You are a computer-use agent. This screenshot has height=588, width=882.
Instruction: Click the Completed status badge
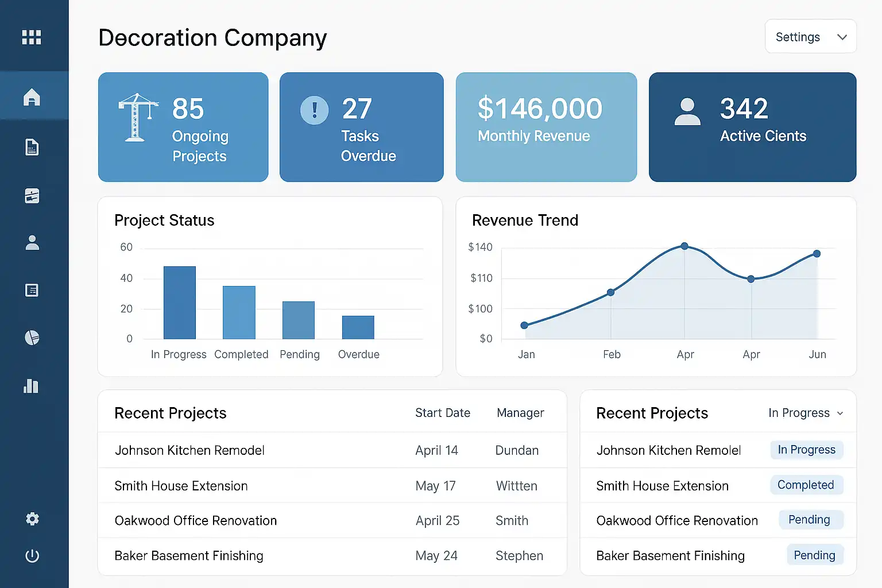[x=806, y=485]
